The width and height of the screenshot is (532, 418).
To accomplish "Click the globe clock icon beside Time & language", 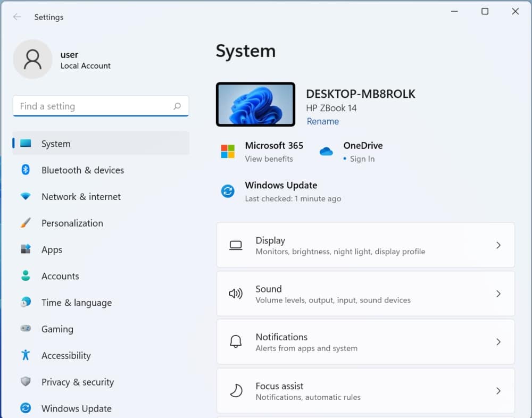I will [x=26, y=302].
